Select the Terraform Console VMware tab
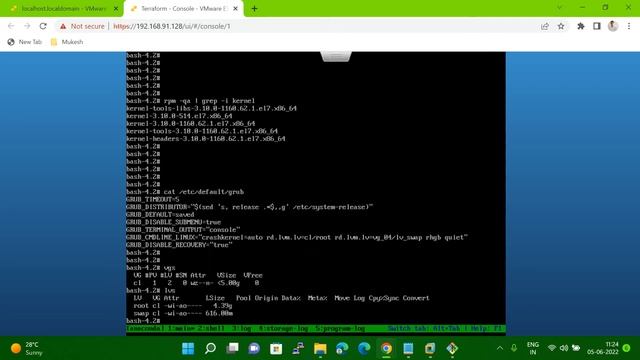Image resolution: width=640 pixels, height=360 pixels. (184, 8)
